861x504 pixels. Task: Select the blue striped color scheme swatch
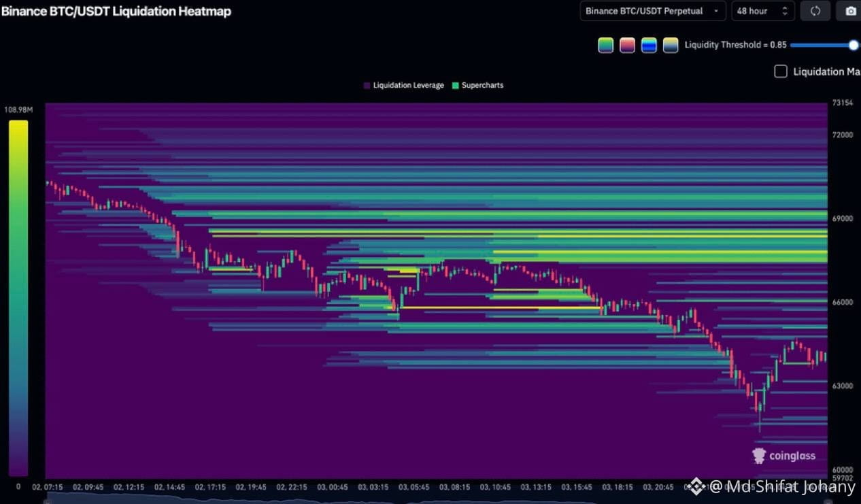[649, 45]
